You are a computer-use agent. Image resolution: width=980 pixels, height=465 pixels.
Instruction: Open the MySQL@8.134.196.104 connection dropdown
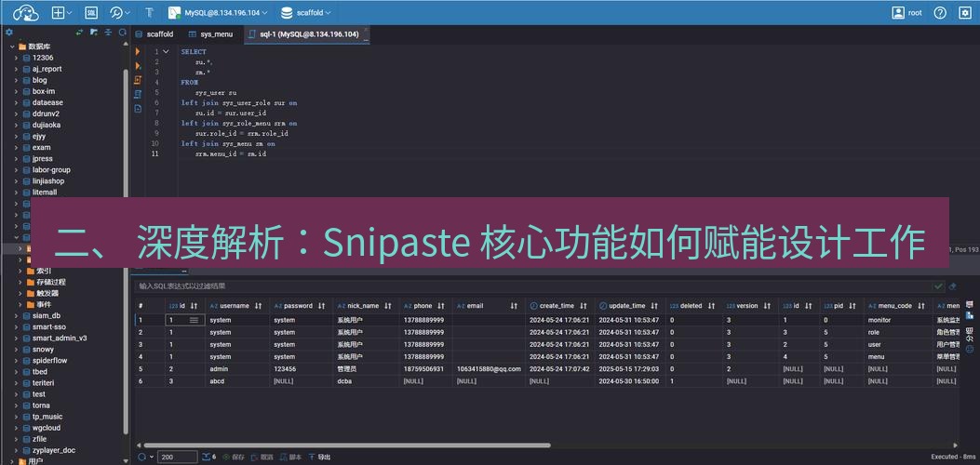point(218,12)
